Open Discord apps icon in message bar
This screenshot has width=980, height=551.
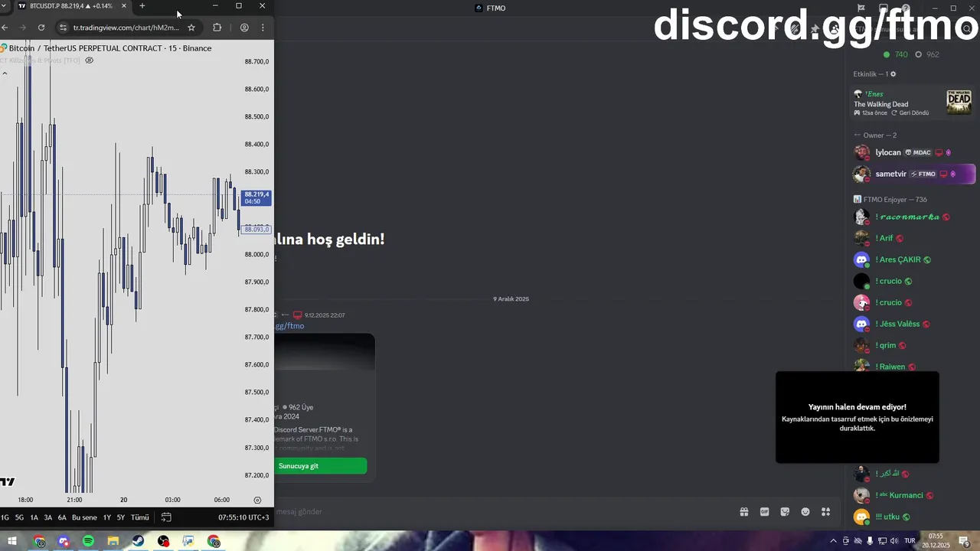click(826, 512)
